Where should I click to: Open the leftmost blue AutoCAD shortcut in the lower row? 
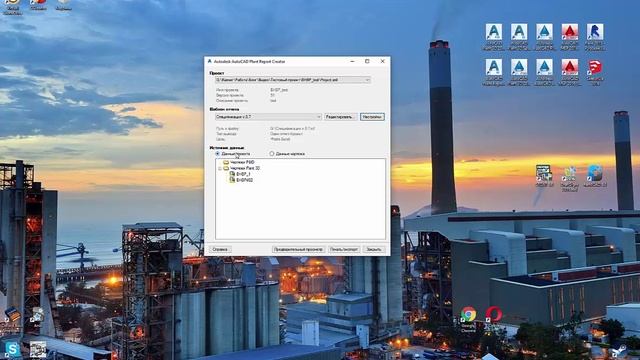coord(493,72)
